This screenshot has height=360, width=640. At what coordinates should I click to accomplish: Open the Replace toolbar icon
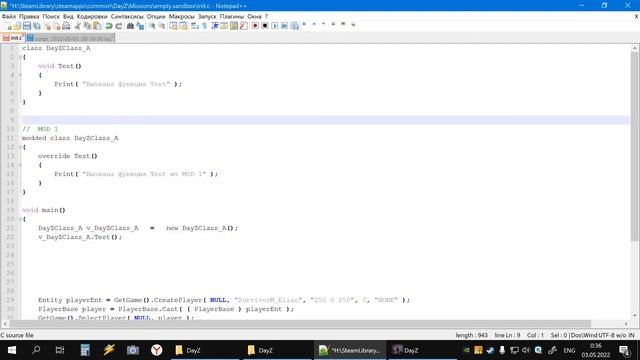[x=140, y=26]
